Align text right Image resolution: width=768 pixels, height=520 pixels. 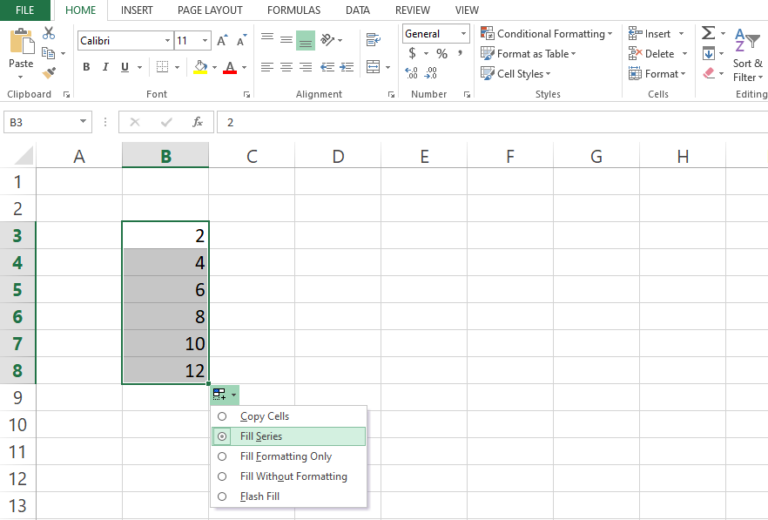point(306,67)
